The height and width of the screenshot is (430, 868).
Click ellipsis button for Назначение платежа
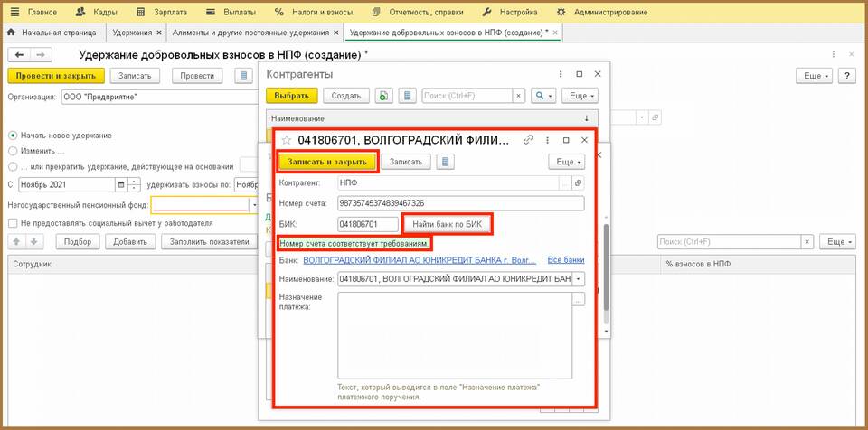point(578,299)
